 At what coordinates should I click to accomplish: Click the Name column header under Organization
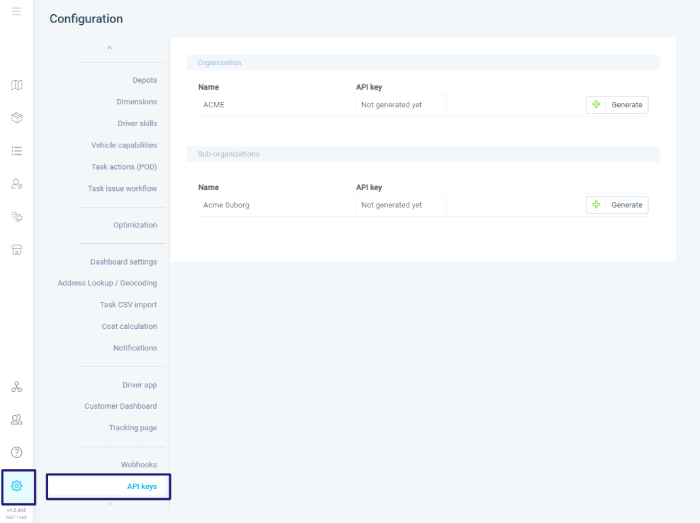click(208, 87)
